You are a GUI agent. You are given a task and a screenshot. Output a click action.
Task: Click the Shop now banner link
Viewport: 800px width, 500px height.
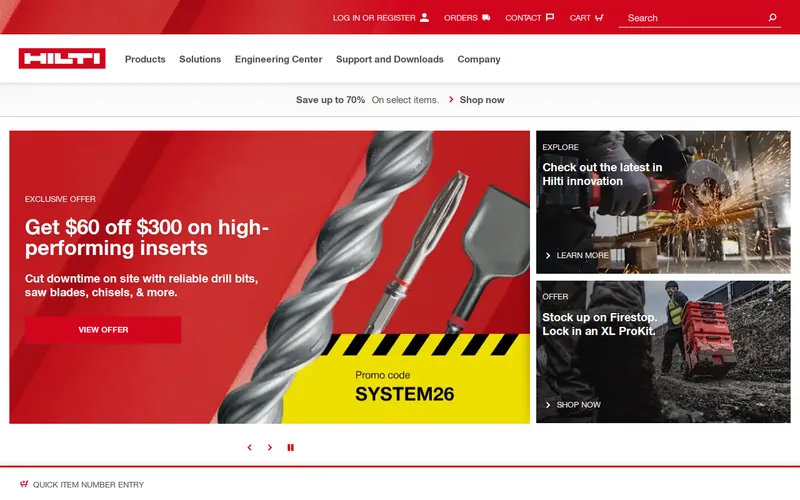click(x=482, y=99)
